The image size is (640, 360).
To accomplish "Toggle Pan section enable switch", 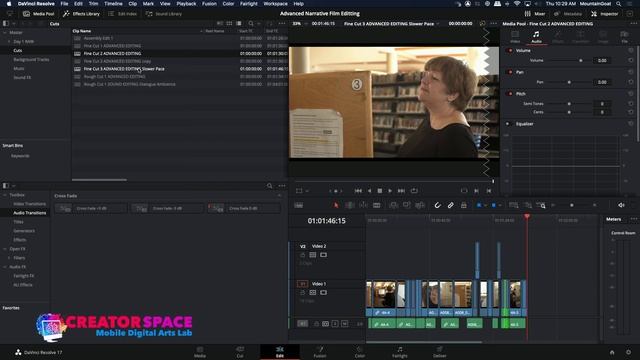I will [510, 72].
